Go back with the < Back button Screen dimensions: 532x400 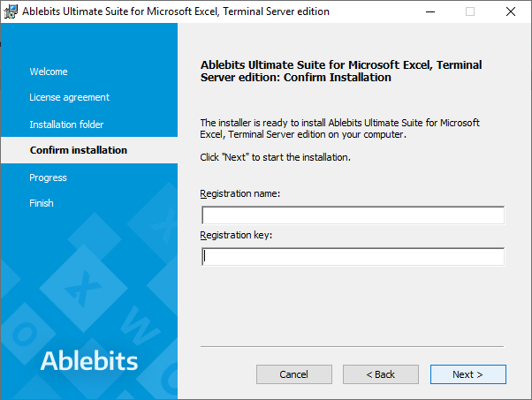381,374
